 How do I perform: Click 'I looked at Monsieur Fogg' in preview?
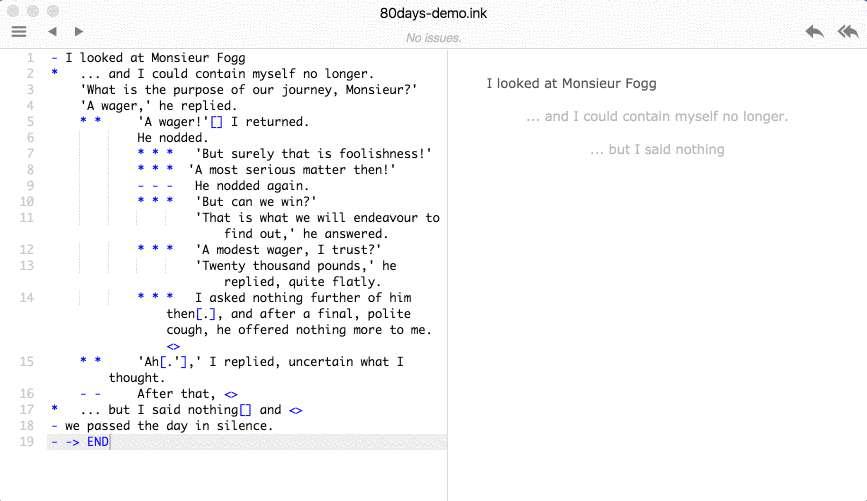pyautogui.click(x=571, y=84)
